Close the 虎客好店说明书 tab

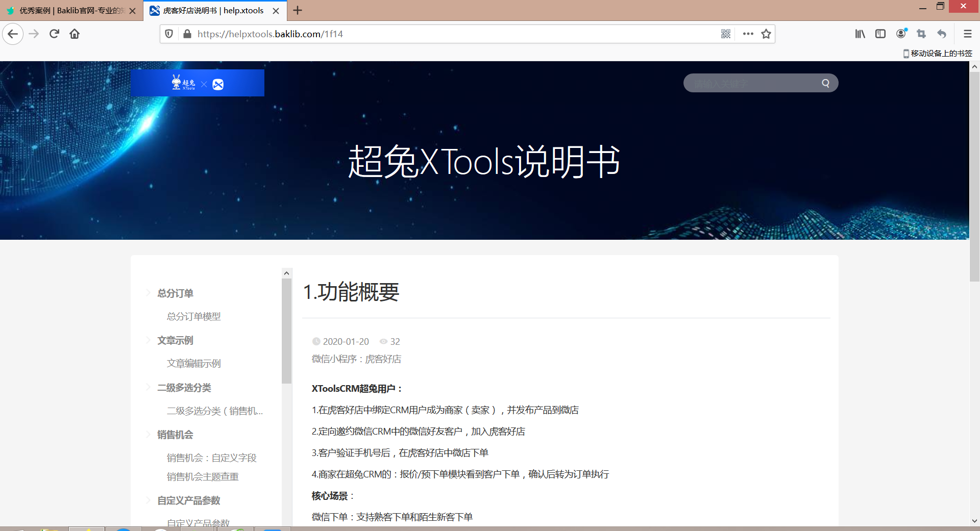pos(276,11)
